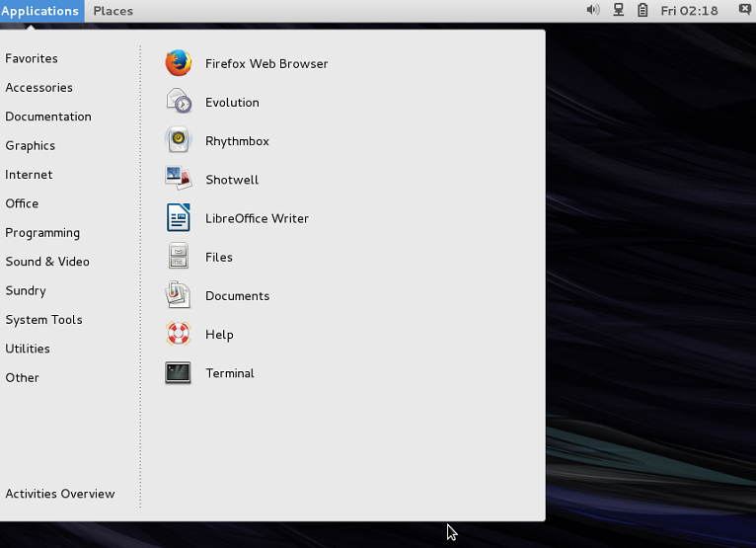The height and width of the screenshot is (548, 756).
Task: Open the Files cabinet icon
Action: point(179,256)
